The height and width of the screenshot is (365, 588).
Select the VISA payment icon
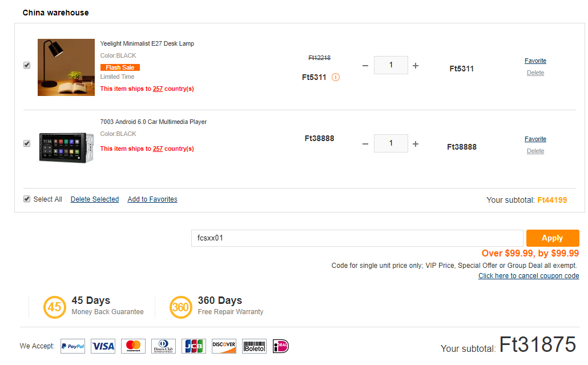tap(103, 346)
